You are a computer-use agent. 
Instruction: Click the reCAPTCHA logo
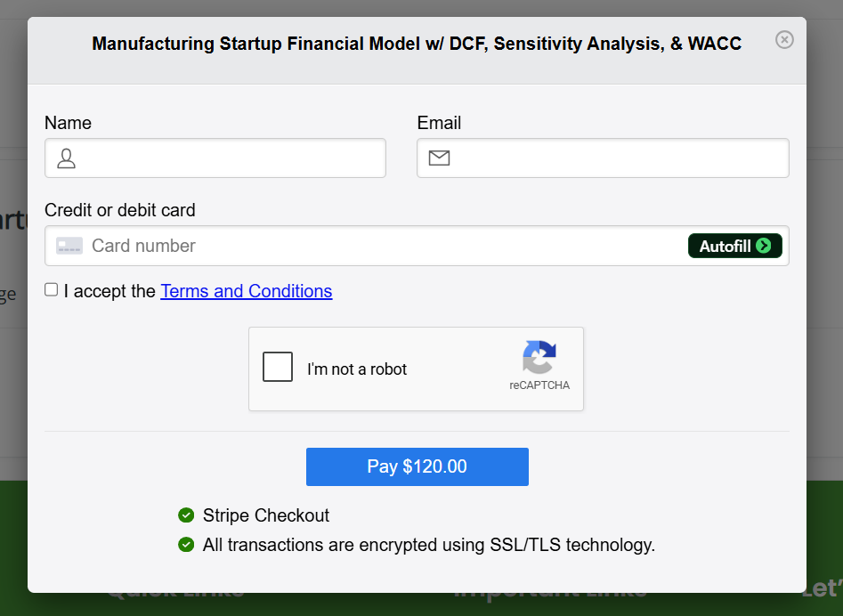[539, 357]
